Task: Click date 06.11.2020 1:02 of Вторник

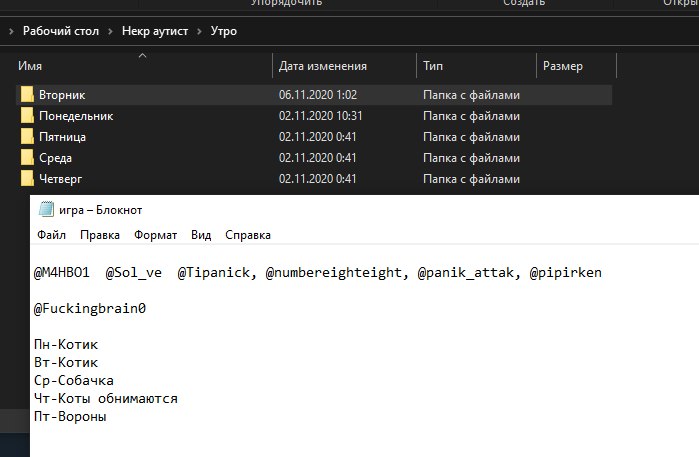Action: pyautogui.click(x=318, y=95)
